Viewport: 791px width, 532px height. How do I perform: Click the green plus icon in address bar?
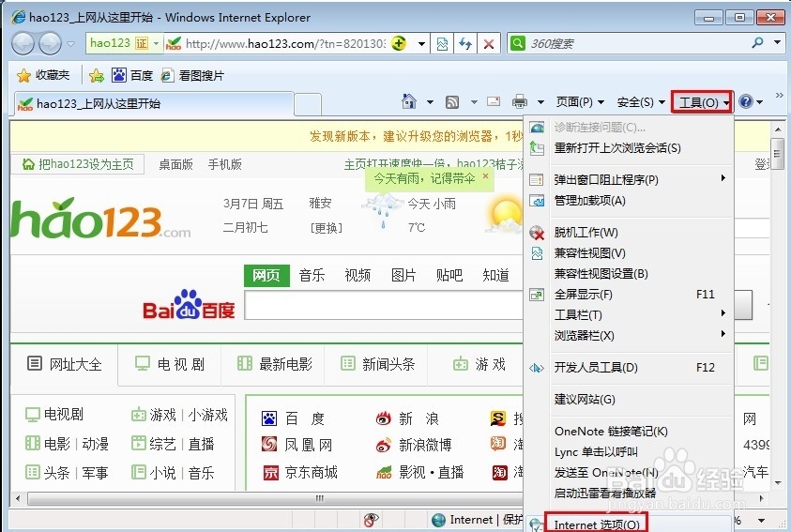coord(399,43)
